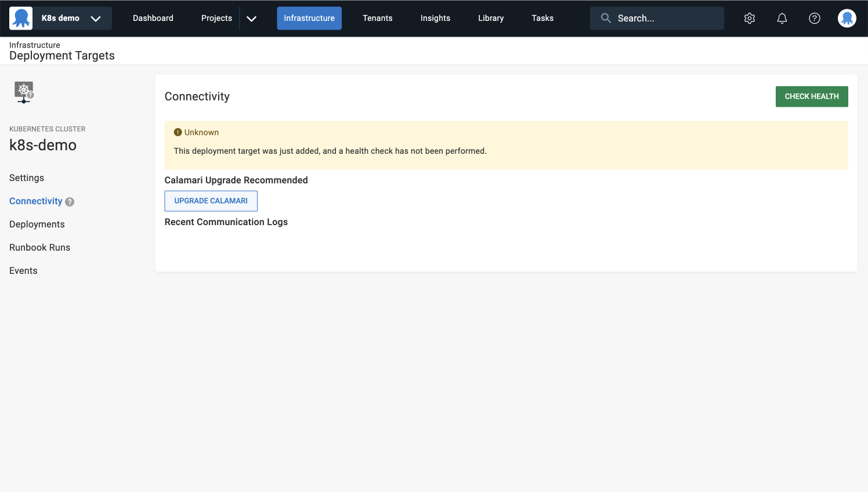The image size is (868, 492).
Task: Expand the K8s demo space switcher
Action: [96, 18]
